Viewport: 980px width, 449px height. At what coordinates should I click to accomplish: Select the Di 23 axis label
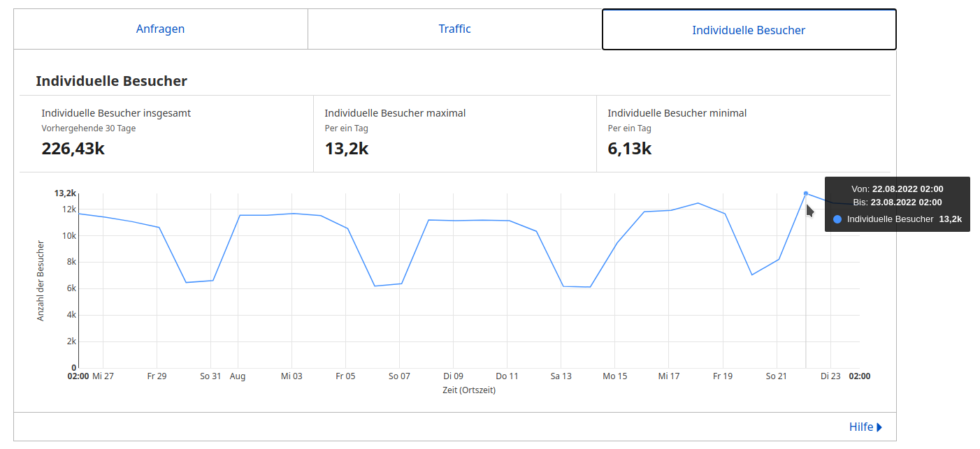pos(830,376)
